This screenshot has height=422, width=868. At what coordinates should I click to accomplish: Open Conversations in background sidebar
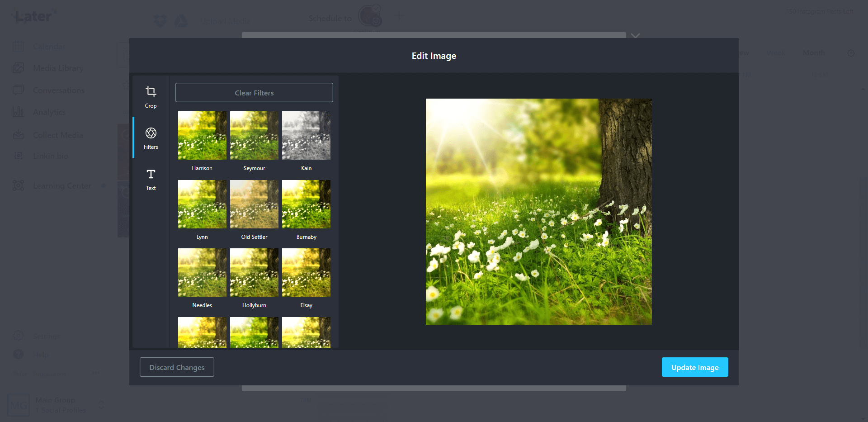coord(59,90)
